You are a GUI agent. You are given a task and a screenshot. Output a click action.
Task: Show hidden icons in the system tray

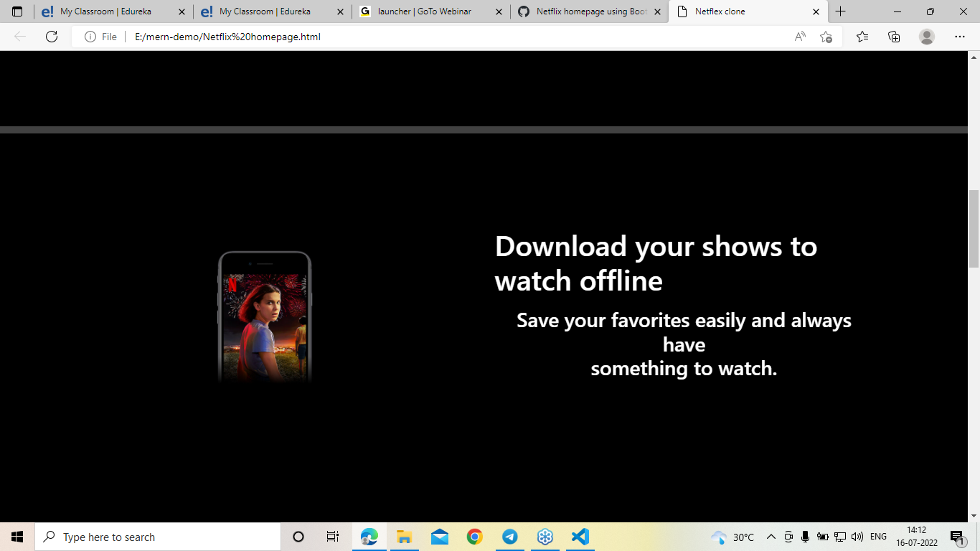[771, 536]
